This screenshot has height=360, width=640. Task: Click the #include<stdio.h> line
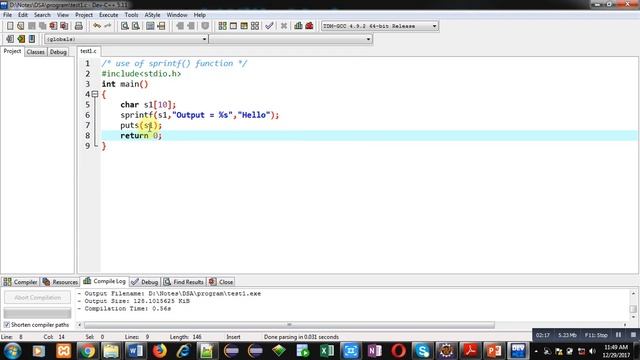tap(141, 74)
